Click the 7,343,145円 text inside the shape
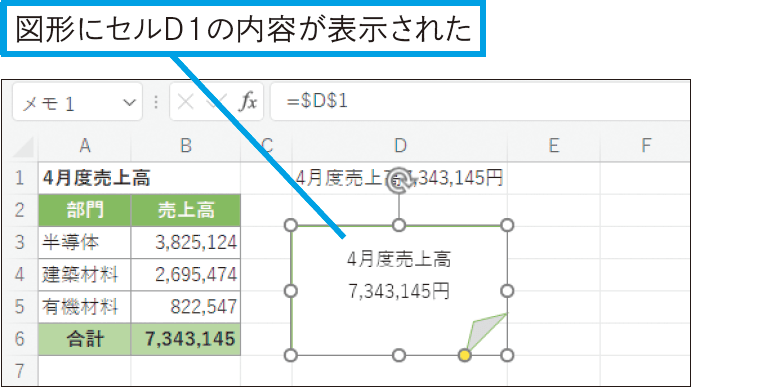783x387 pixels. coord(398,291)
